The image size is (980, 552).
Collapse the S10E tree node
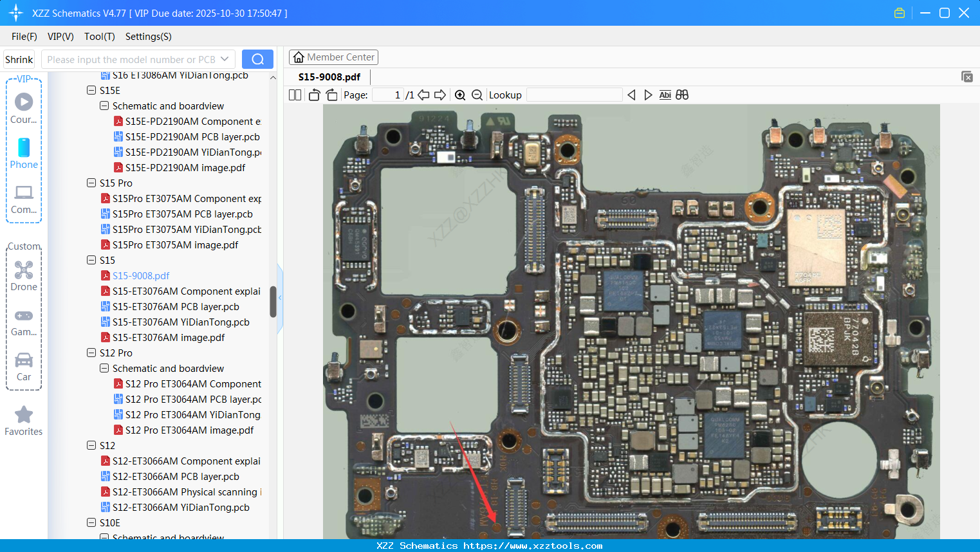91,523
